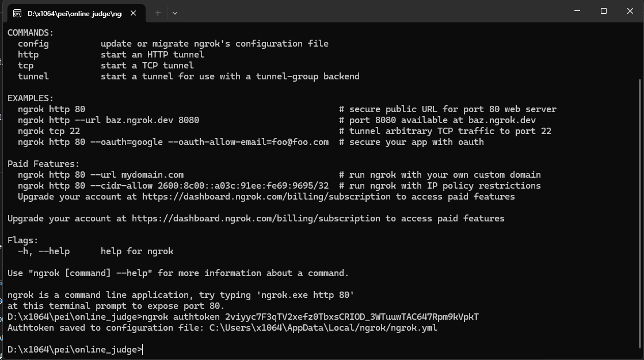Expand the new tab profile dropdown chevron
Viewport: 644px width, 360px height.
point(175,13)
